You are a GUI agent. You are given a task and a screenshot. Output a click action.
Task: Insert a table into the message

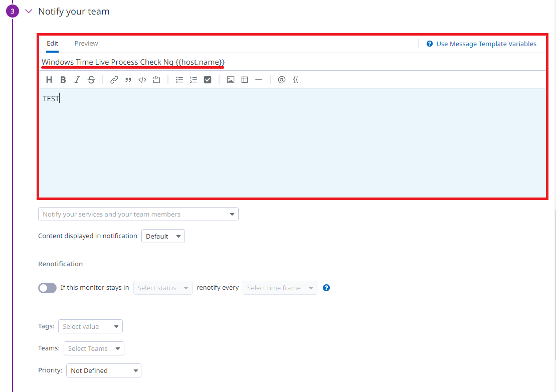pyautogui.click(x=245, y=80)
